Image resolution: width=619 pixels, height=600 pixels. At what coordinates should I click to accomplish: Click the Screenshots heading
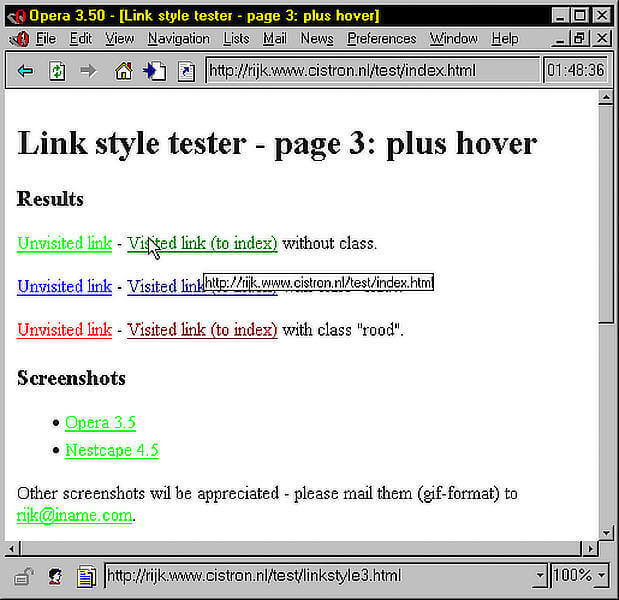(71, 378)
